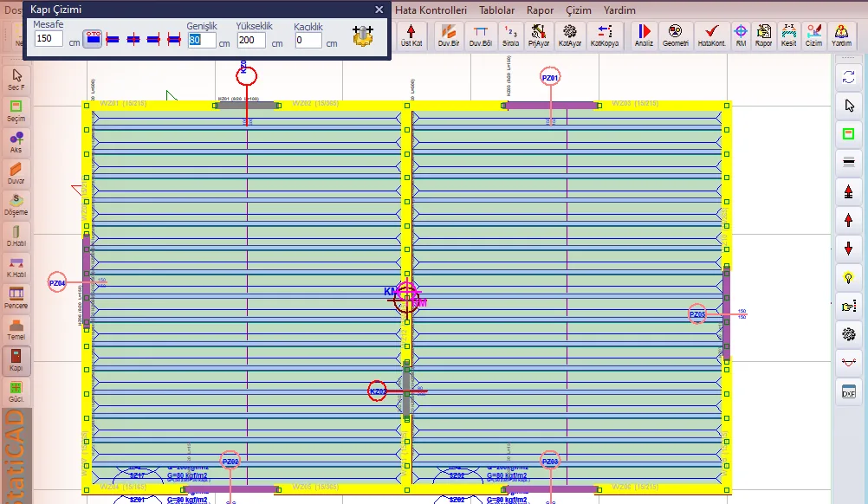The height and width of the screenshot is (504, 868).
Task: Open the Yardım help icon in toolbar
Action: tap(841, 36)
